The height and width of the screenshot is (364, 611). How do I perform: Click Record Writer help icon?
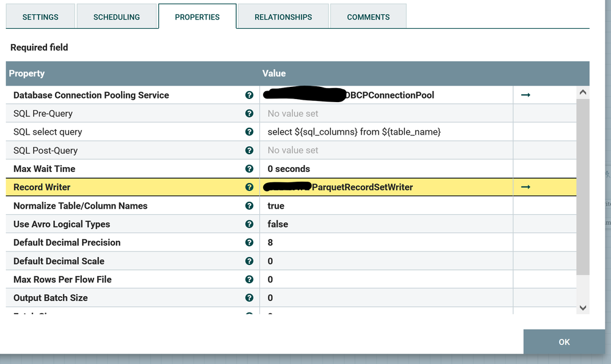pos(250,187)
